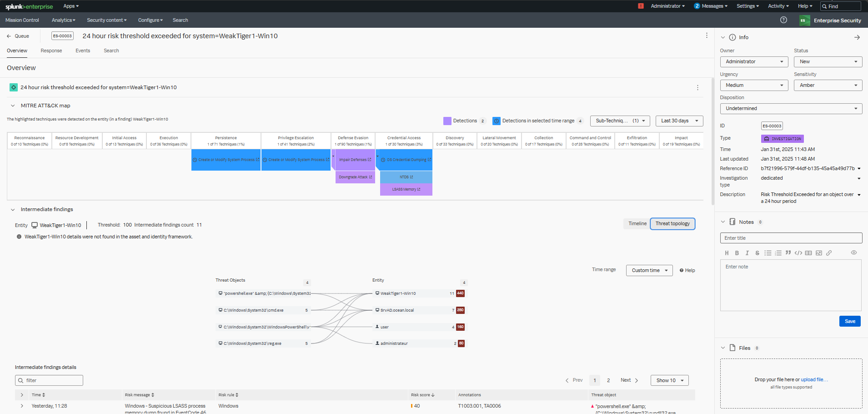Viewport: 868px width, 414px height.
Task: Open the Messages menu
Action: (x=711, y=6)
